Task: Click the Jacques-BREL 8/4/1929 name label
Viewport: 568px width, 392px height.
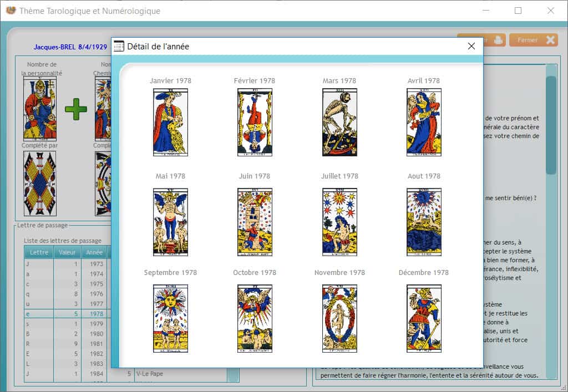Action: point(70,47)
